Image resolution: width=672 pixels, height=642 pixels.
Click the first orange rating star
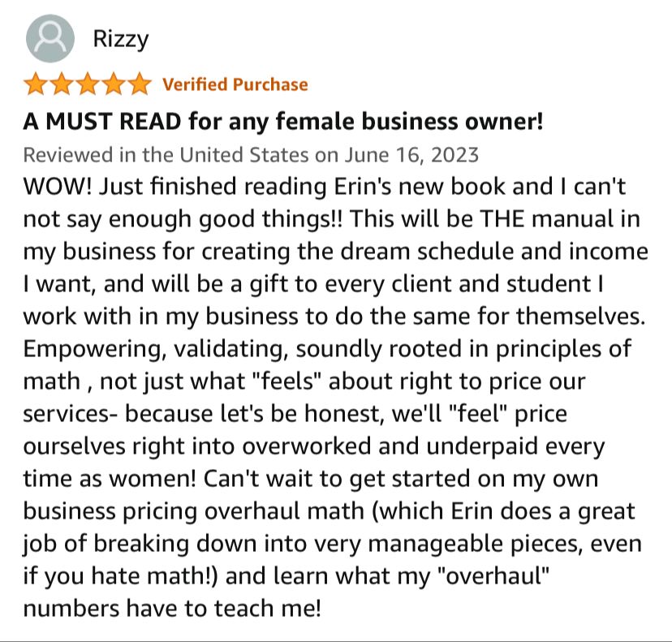[36, 84]
